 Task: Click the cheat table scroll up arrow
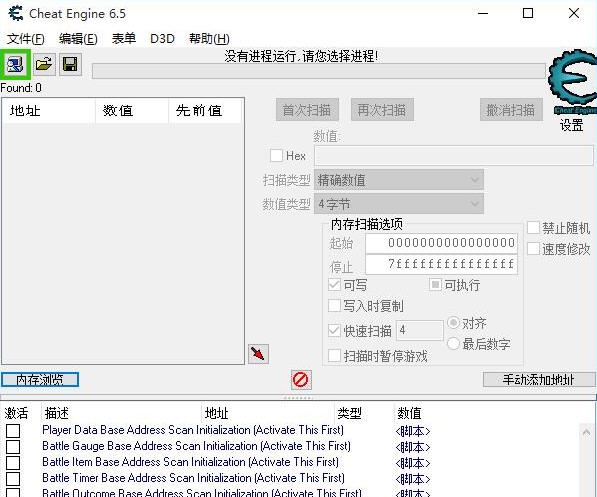[x=586, y=432]
